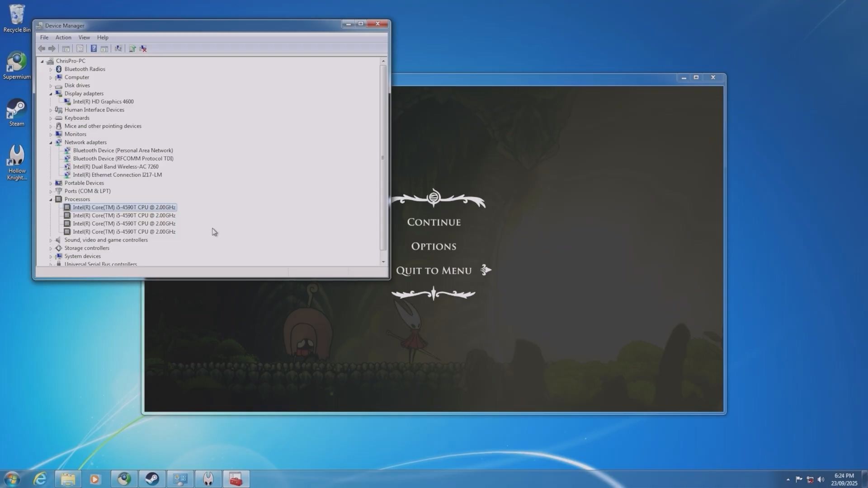Screen dimensions: 868x488
Task: Click Continue in the game pause menu
Action: click(434, 222)
